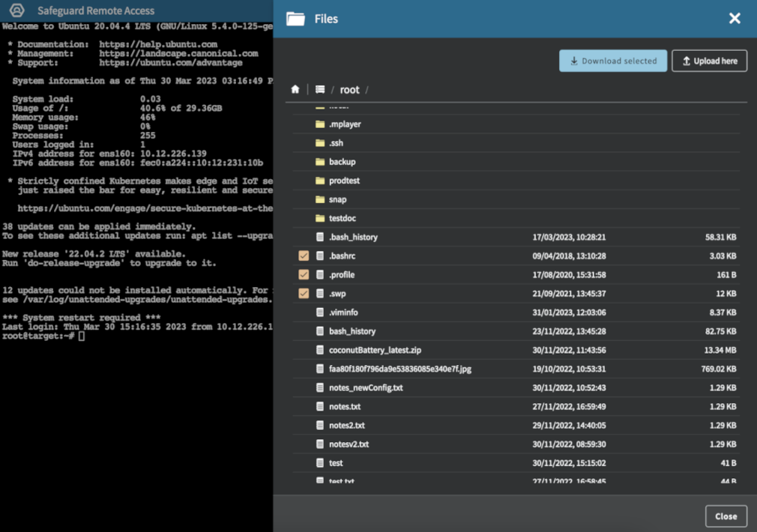Image resolution: width=757 pixels, height=532 pixels.
Task: Select the notes2.txt file name
Action: [x=347, y=426]
